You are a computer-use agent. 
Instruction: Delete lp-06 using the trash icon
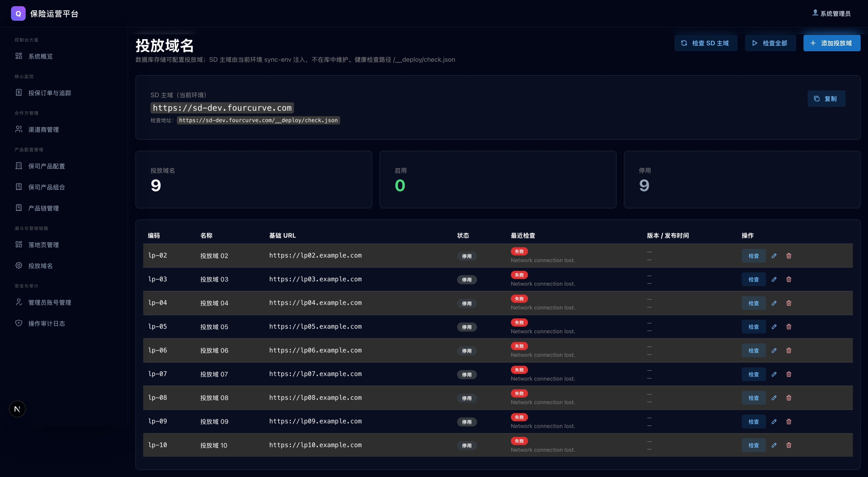789,350
